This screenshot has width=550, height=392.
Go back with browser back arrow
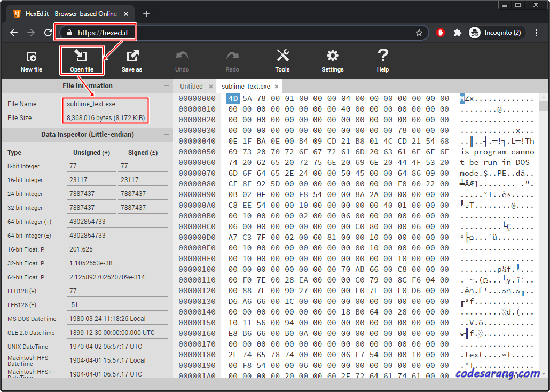[14, 33]
